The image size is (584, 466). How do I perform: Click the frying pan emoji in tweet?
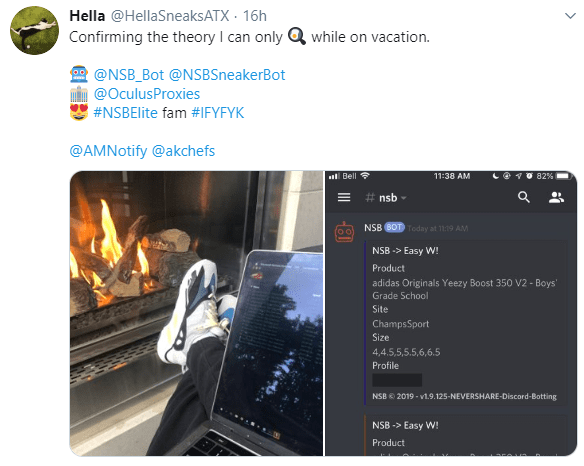pyautogui.click(x=297, y=37)
